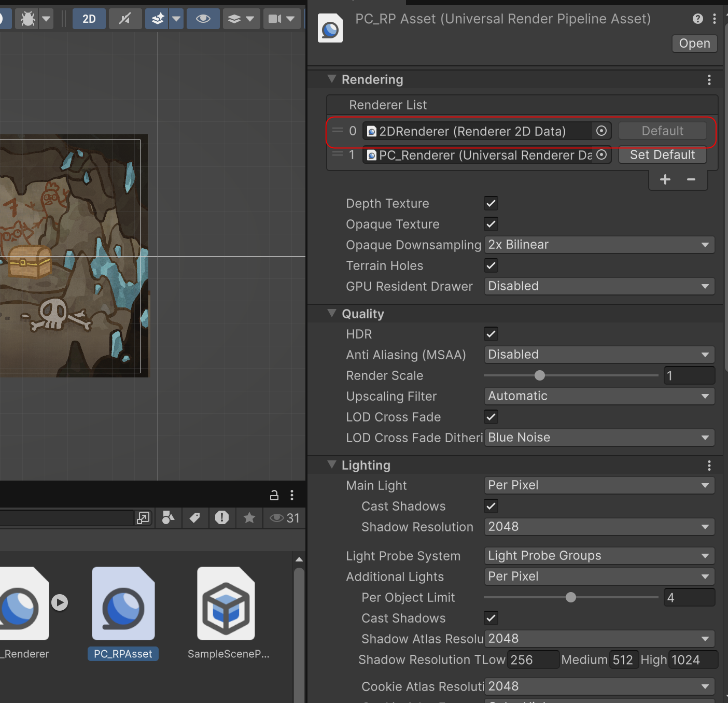
Task: Select the PC_RPAsset file in Project window
Action: [x=123, y=613]
